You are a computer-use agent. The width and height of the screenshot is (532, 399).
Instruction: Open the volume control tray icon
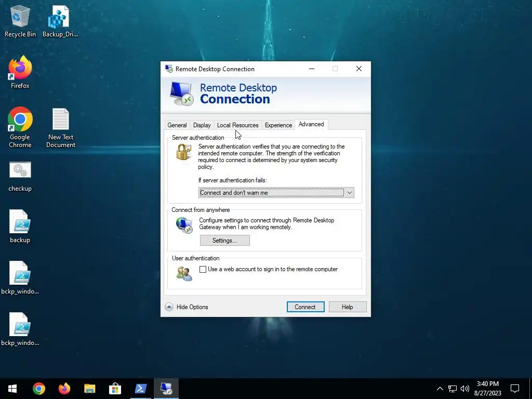coord(465,389)
